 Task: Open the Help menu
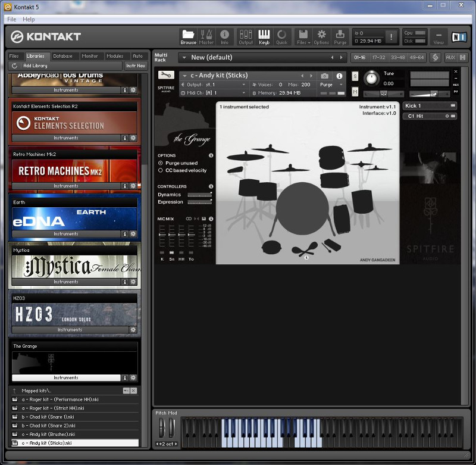click(x=29, y=19)
